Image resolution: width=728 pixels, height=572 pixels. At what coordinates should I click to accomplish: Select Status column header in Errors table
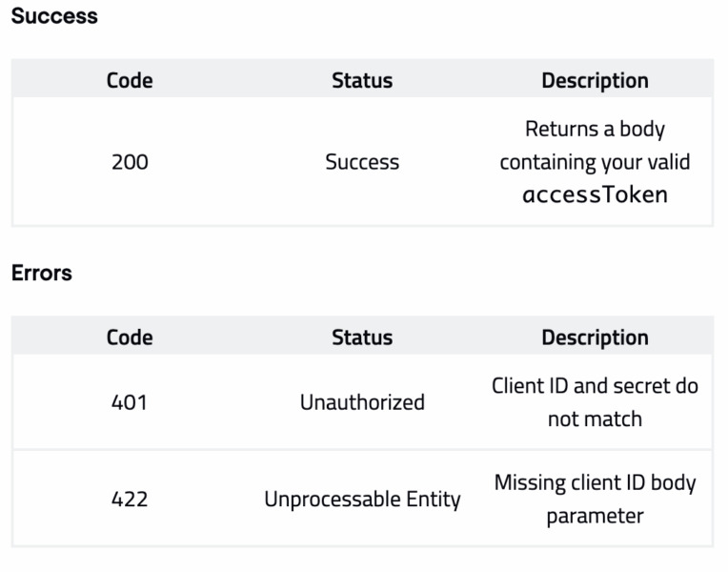click(x=362, y=337)
